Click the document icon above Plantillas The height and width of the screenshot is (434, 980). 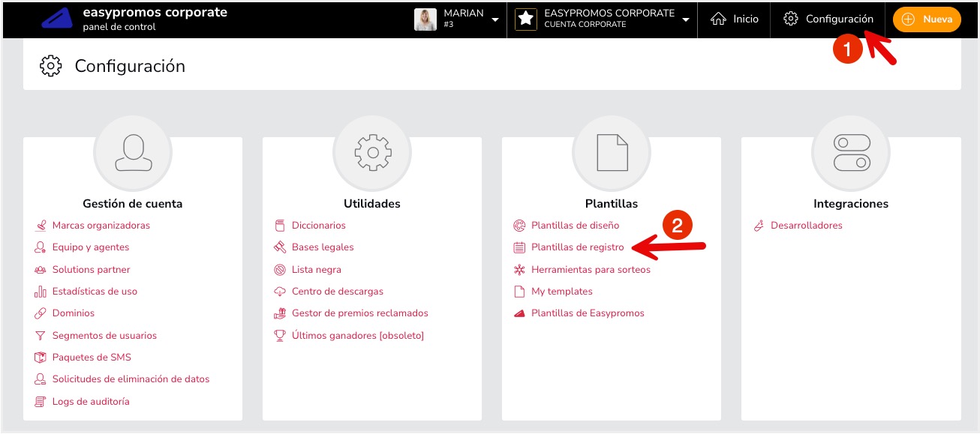(x=612, y=152)
